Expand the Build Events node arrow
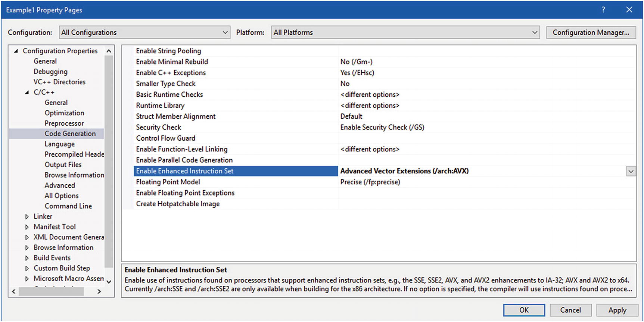Viewport: 644px width, 322px height. coord(27,258)
